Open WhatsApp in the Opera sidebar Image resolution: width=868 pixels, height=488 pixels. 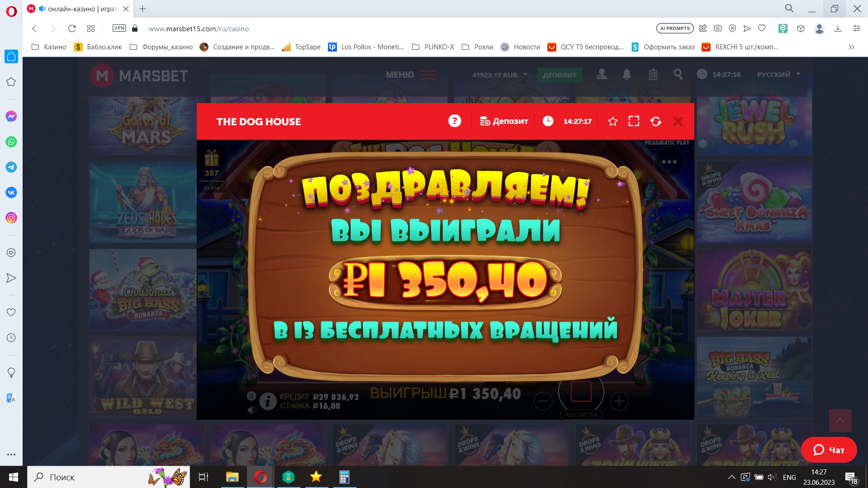coord(11,142)
